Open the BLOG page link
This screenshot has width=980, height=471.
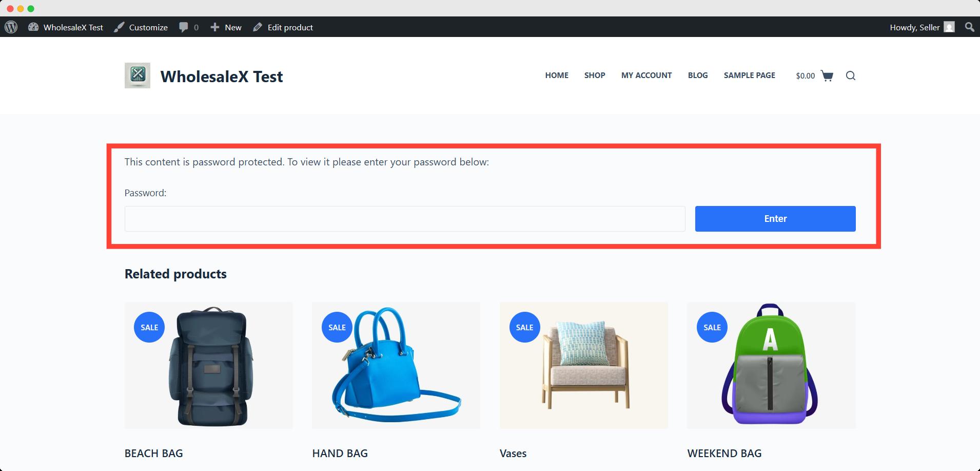click(x=698, y=75)
